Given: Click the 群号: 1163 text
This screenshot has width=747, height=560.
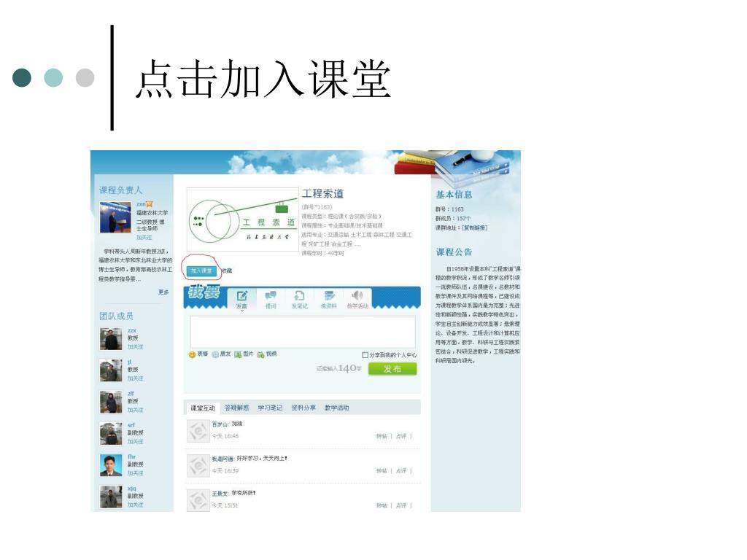Looking at the screenshot, I should click(449, 209).
